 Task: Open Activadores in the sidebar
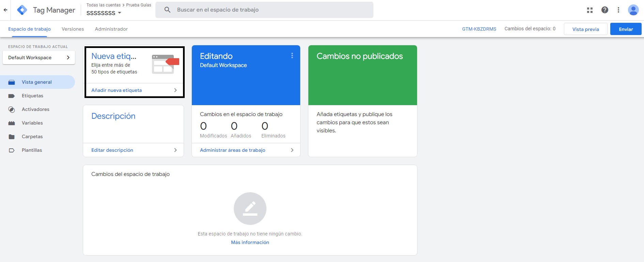tap(35, 109)
